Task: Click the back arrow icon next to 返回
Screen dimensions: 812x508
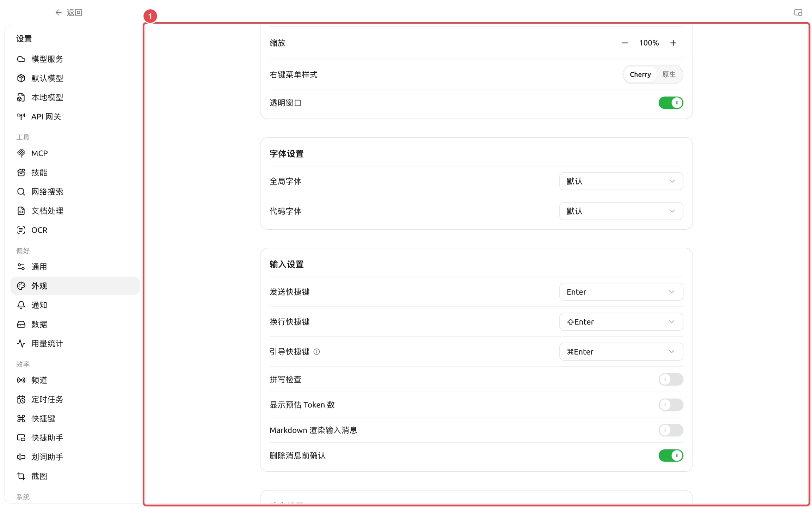Action: (58, 13)
